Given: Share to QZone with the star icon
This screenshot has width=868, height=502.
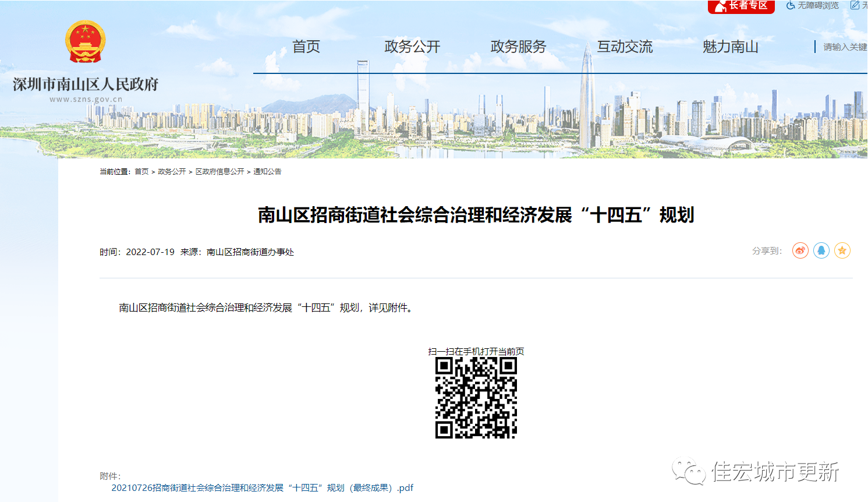Looking at the screenshot, I should 842,250.
